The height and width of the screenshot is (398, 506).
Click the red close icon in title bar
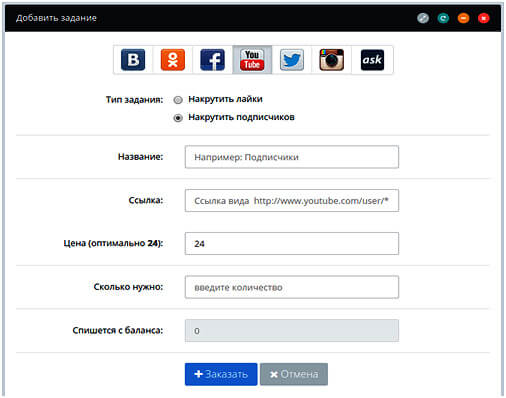[483, 18]
